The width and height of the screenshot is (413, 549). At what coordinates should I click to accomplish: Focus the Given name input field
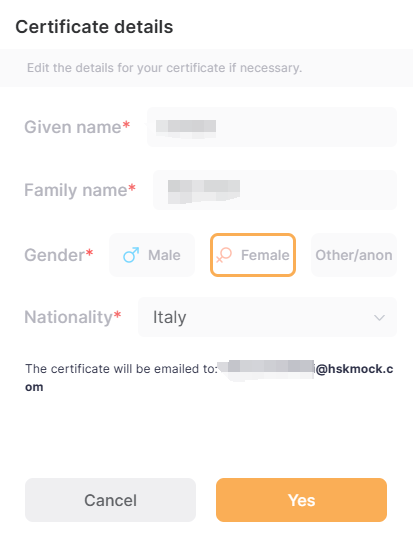(x=272, y=127)
